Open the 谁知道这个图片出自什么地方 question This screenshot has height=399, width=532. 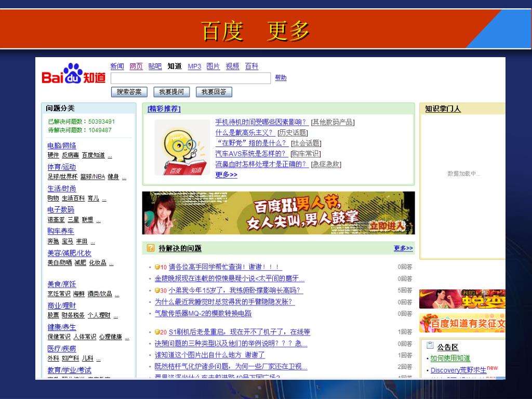pyautogui.click(x=210, y=355)
